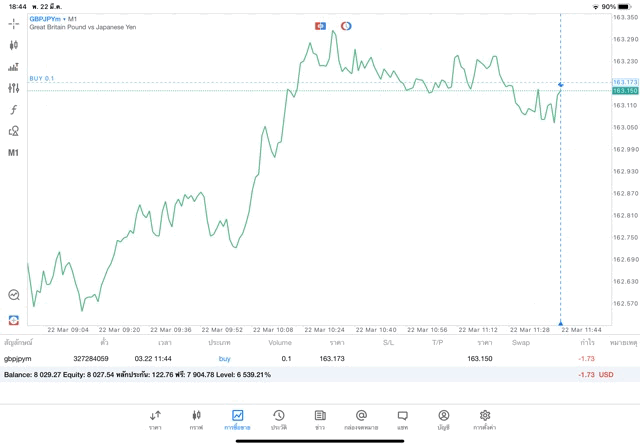
Task: Open the ข่าว news tab
Action: pyautogui.click(x=319, y=419)
